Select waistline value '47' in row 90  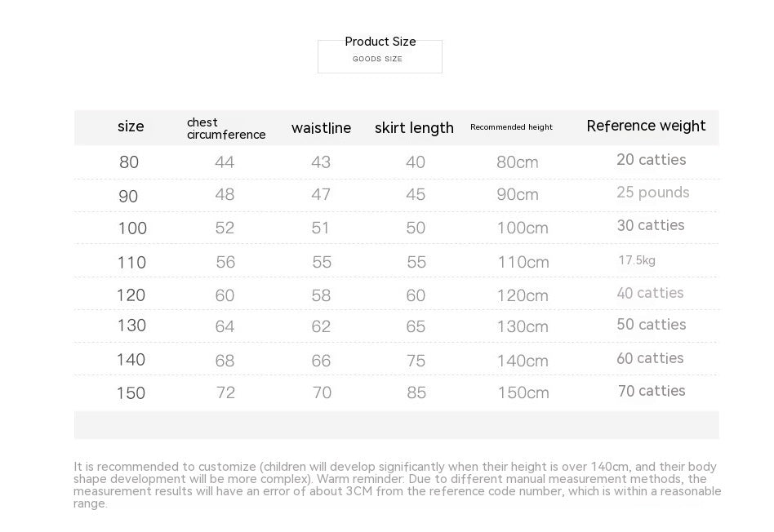[x=321, y=194]
